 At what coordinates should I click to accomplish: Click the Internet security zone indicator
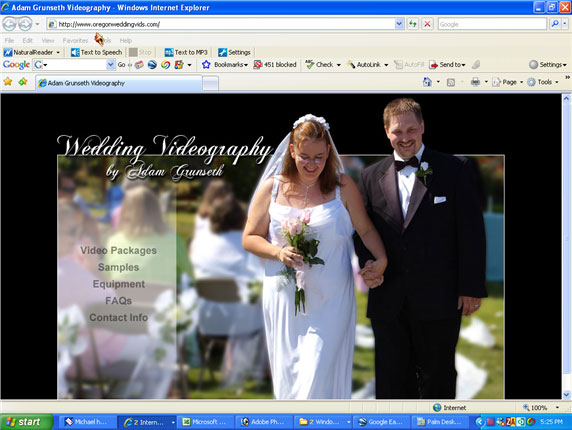tap(449, 408)
